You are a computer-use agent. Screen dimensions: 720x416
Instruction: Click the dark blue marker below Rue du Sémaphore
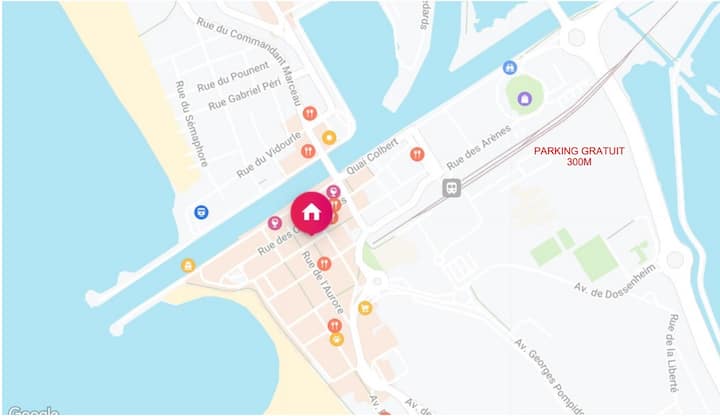point(201,212)
